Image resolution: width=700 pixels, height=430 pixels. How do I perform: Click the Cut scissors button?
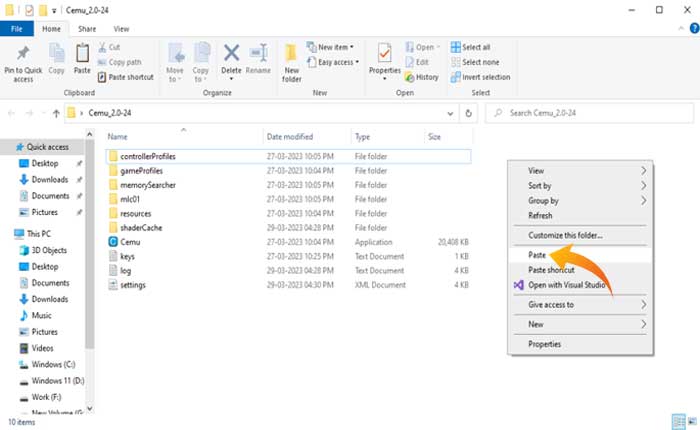click(113, 47)
